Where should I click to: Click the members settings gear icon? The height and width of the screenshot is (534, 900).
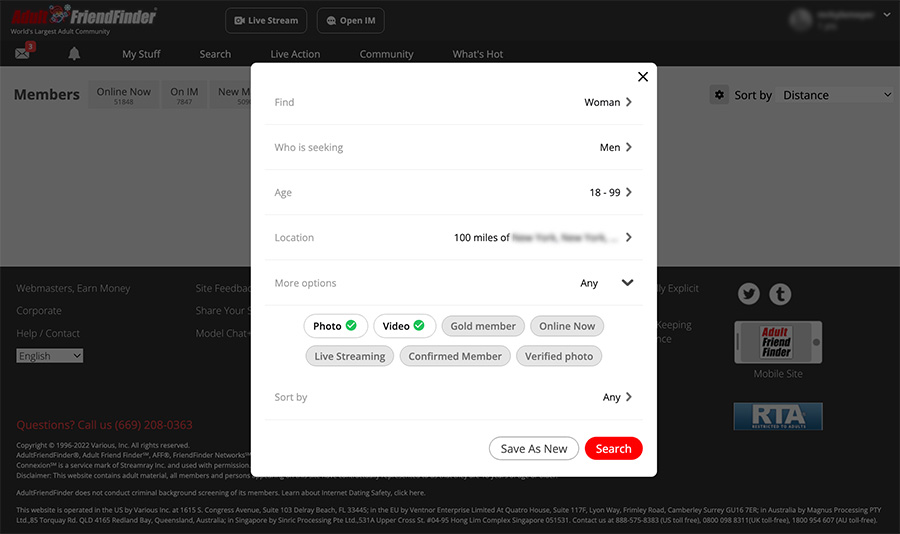tap(719, 95)
